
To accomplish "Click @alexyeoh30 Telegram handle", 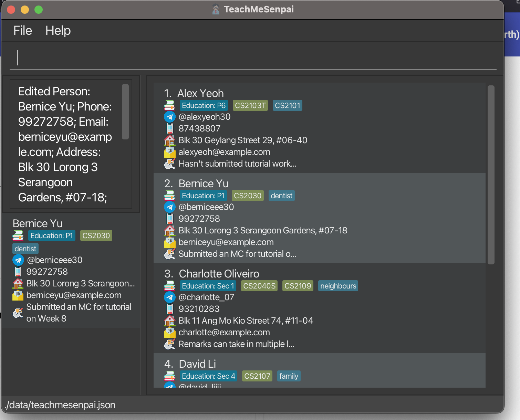I will (x=205, y=117).
